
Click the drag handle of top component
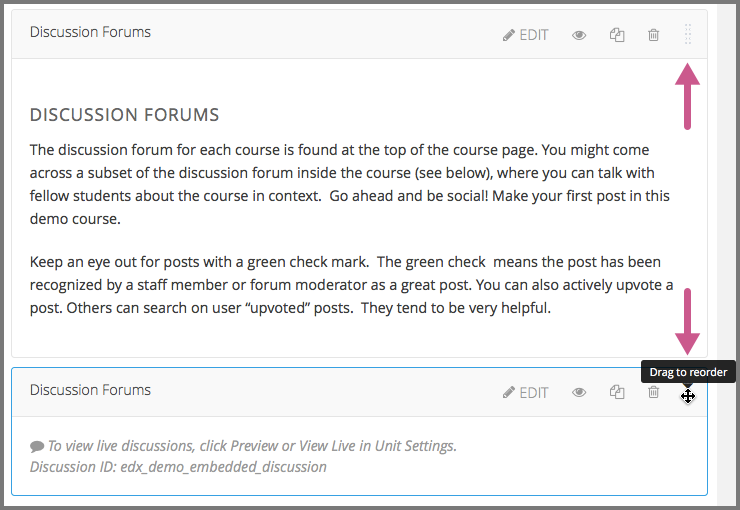[688, 35]
